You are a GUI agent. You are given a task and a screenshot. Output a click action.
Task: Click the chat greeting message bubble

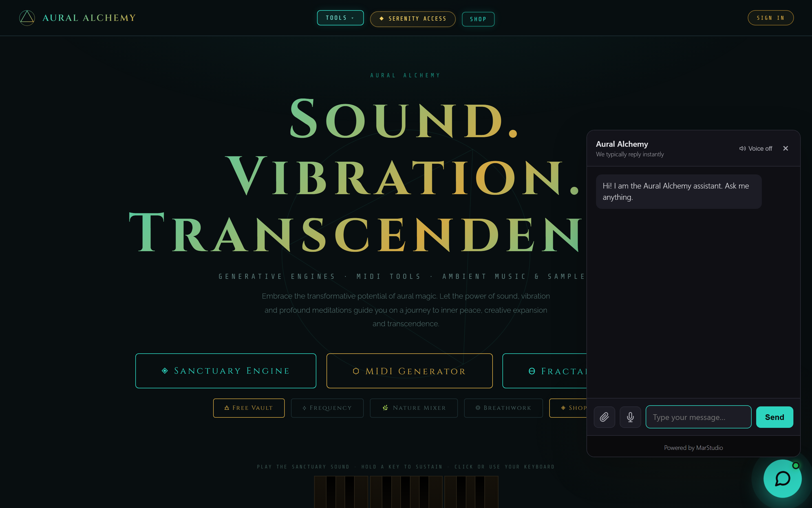678,192
